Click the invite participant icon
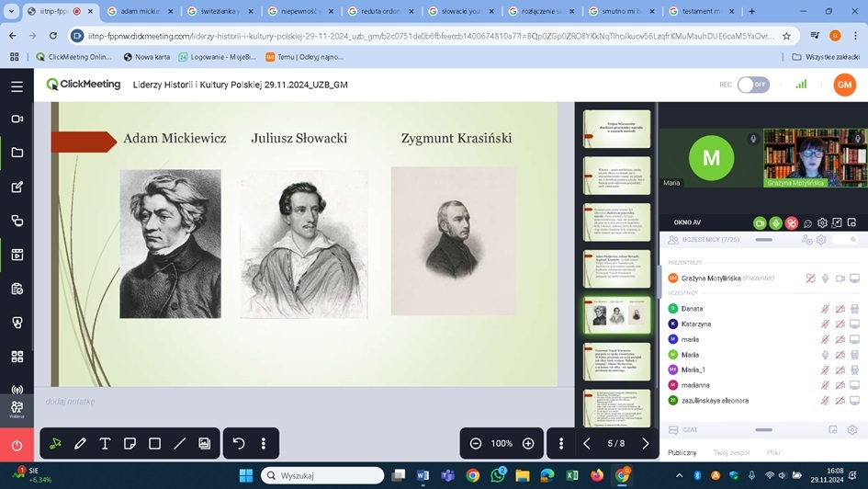Image resolution: width=868 pixels, height=489 pixels. tap(806, 240)
